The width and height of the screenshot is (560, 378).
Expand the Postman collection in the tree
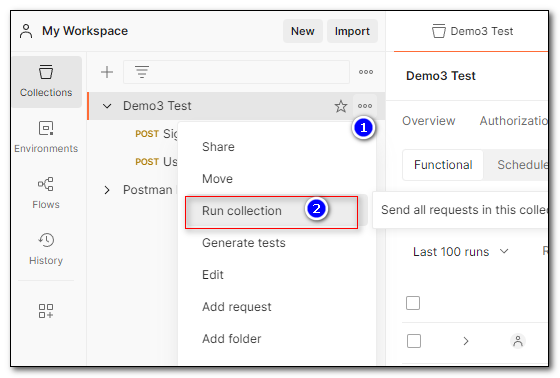pyautogui.click(x=107, y=190)
